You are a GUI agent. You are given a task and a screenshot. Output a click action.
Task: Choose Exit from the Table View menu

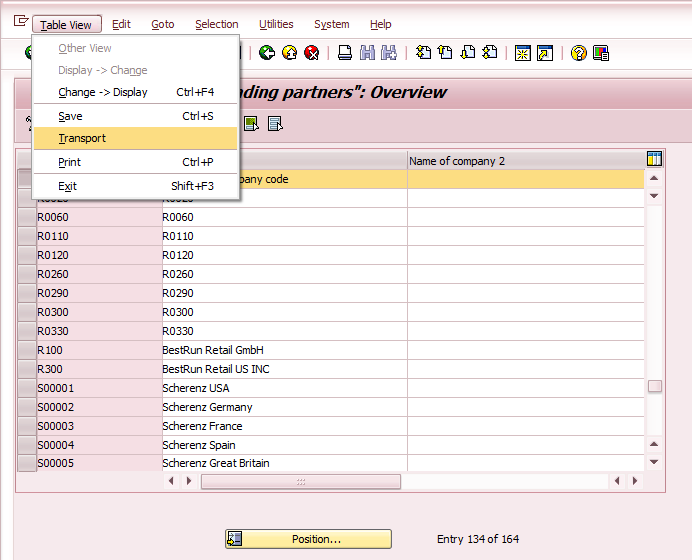[x=135, y=186]
